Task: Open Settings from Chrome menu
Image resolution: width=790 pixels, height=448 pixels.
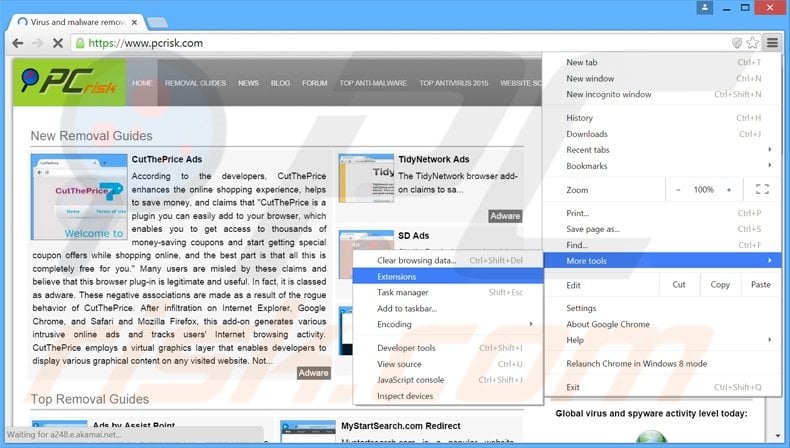Action: pos(663,308)
